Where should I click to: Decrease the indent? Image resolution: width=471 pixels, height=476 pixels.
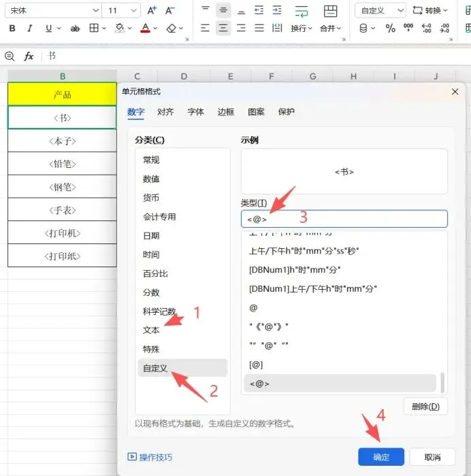click(x=259, y=10)
